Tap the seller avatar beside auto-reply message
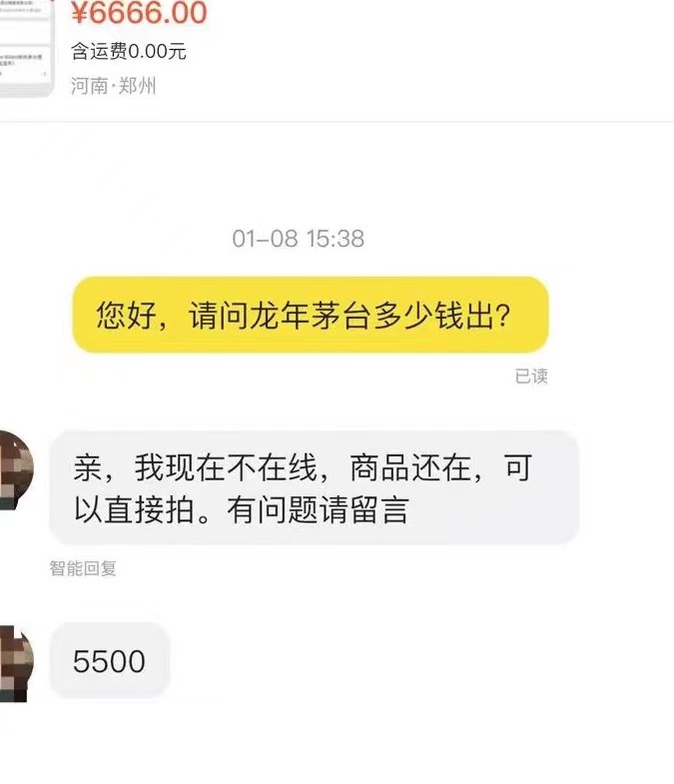Viewport: 674px width, 784px height. [x=17, y=470]
